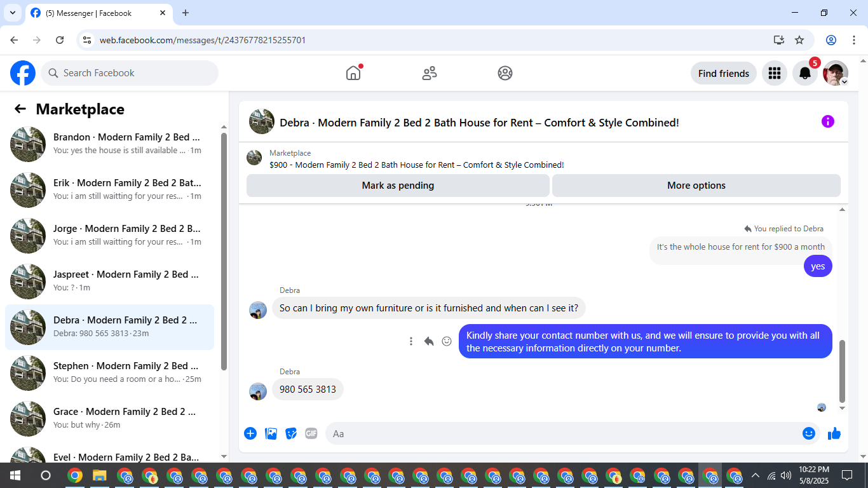Open Chrome profile icon
Image resolution: width=868 pixels, height=488 pixels.
831,40
